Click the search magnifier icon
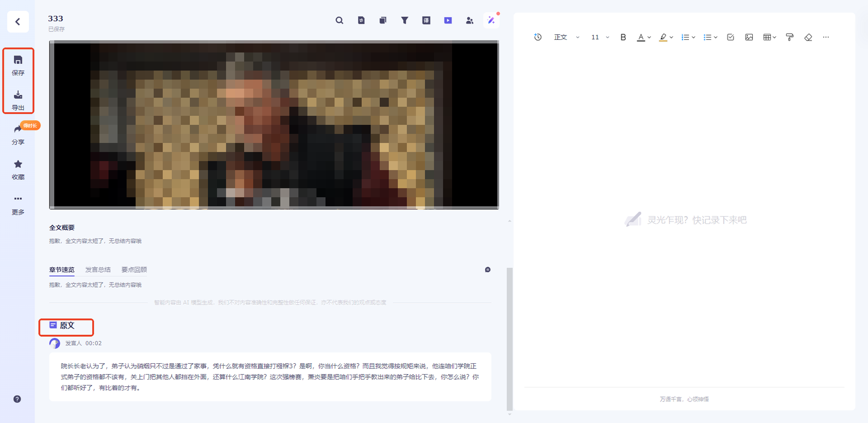 pyautogui.click(x=339, y=21)
